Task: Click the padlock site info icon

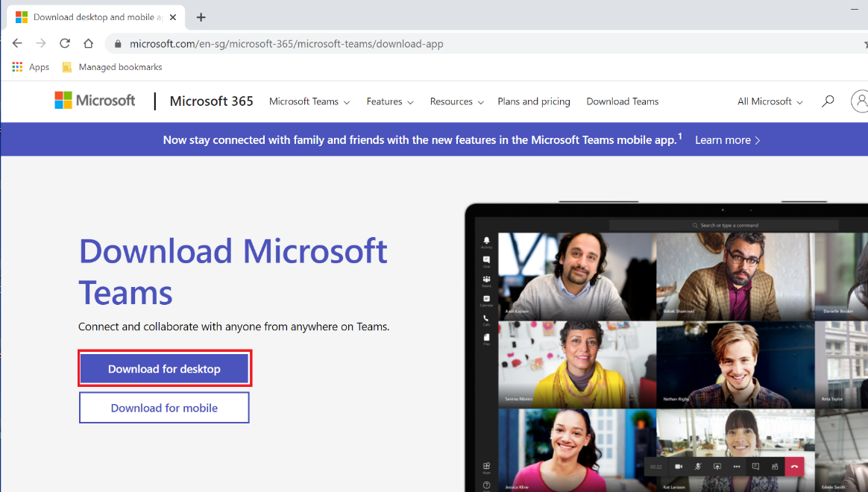Action: [x=117, y=44]
